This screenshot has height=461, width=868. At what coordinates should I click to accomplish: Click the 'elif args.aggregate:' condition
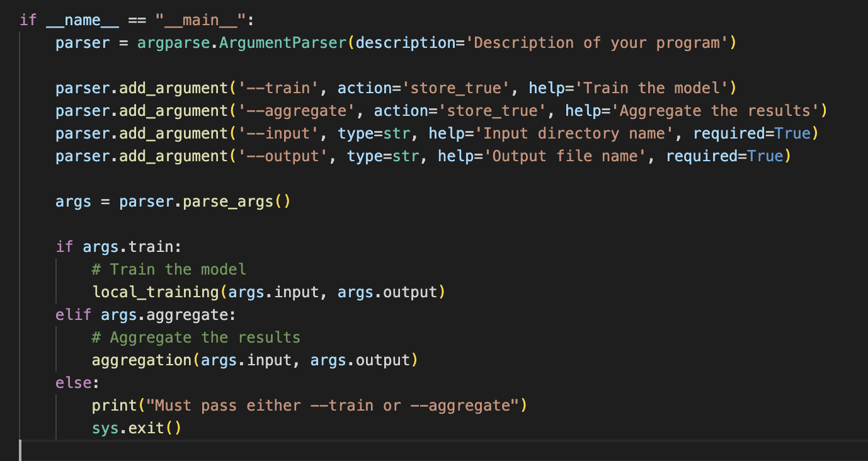point(146,315)
